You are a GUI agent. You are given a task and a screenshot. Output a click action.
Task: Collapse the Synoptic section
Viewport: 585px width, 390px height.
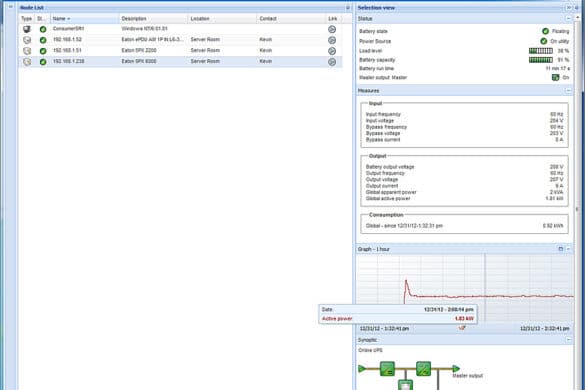tap(568, 340)
